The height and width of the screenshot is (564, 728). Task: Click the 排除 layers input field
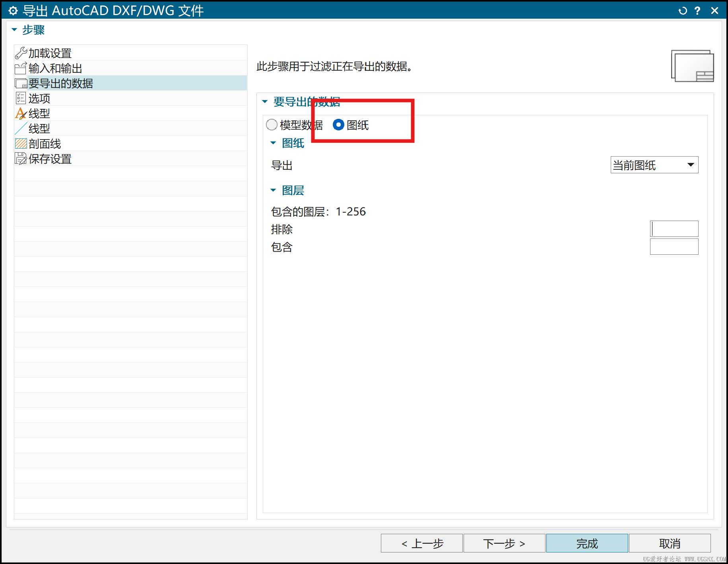[674, 229]
